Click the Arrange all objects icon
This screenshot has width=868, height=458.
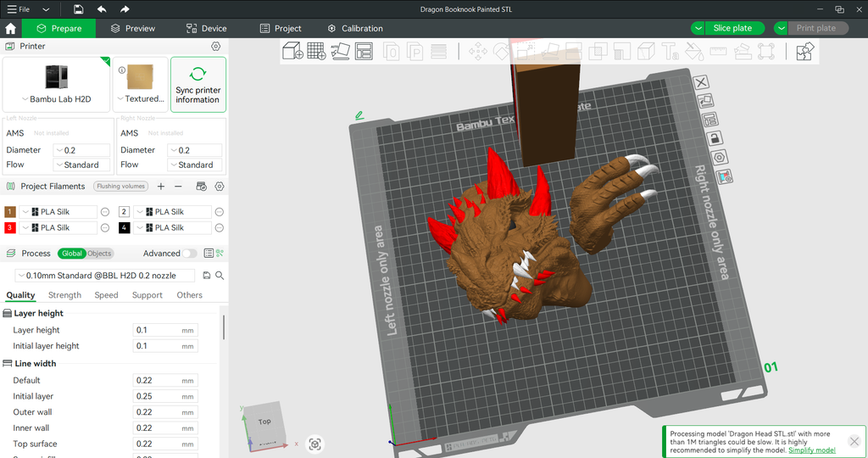364,52
